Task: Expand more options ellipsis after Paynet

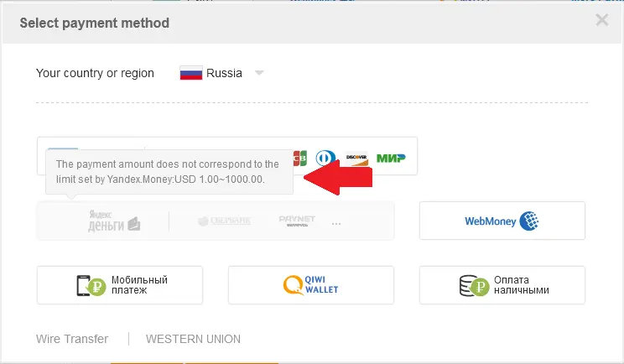Action: pyautogui.click(x=336, y=224)
